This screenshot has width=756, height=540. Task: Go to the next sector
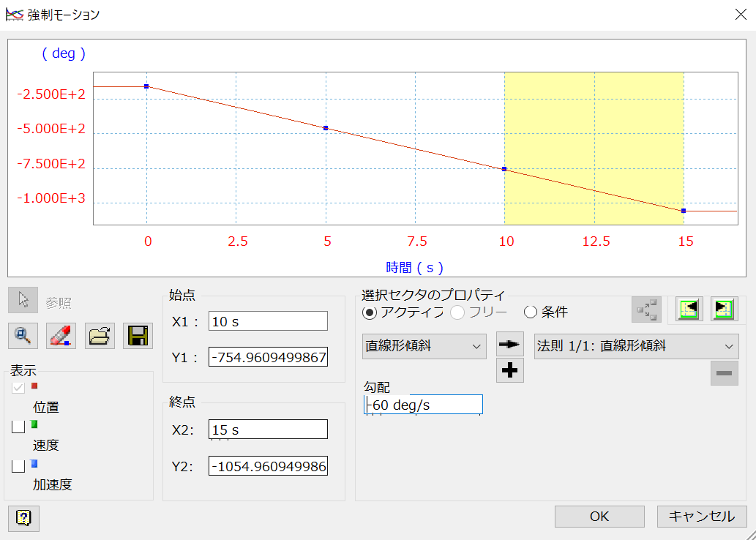point(723,309)
